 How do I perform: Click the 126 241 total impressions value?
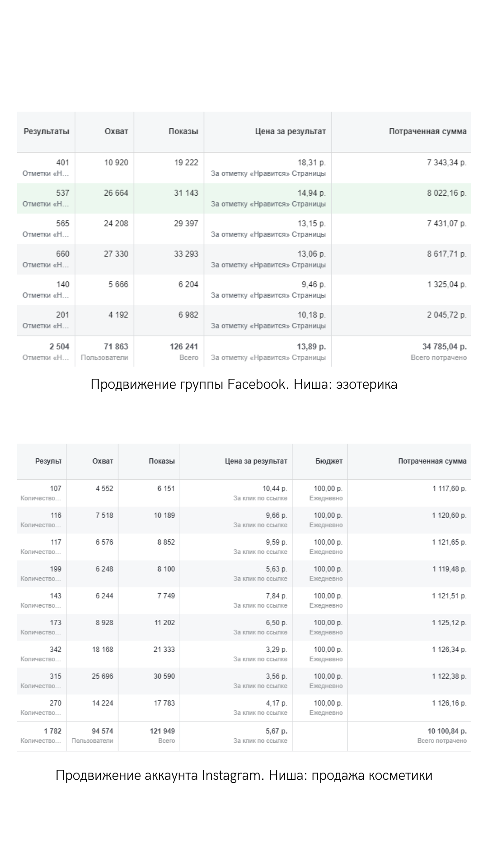(183, 347)
